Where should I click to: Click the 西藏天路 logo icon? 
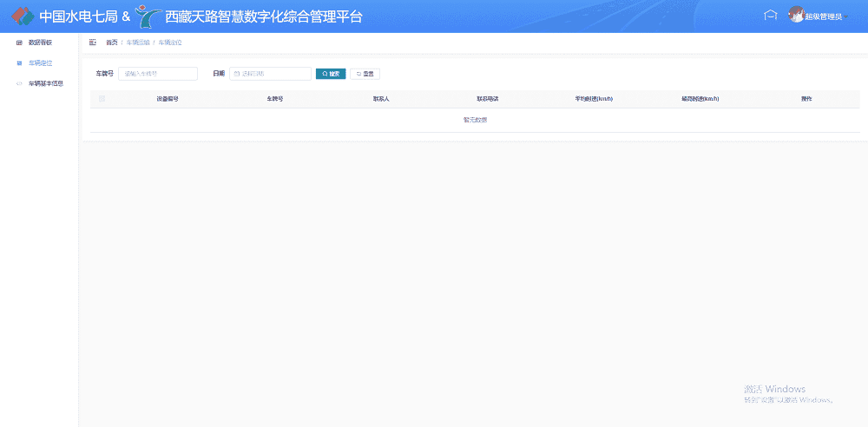tap(148, 16)
